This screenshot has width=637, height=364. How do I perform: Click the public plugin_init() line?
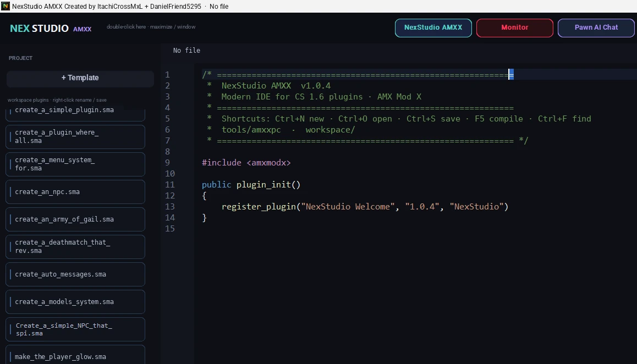pyautogui.click(x=251, y=184)
